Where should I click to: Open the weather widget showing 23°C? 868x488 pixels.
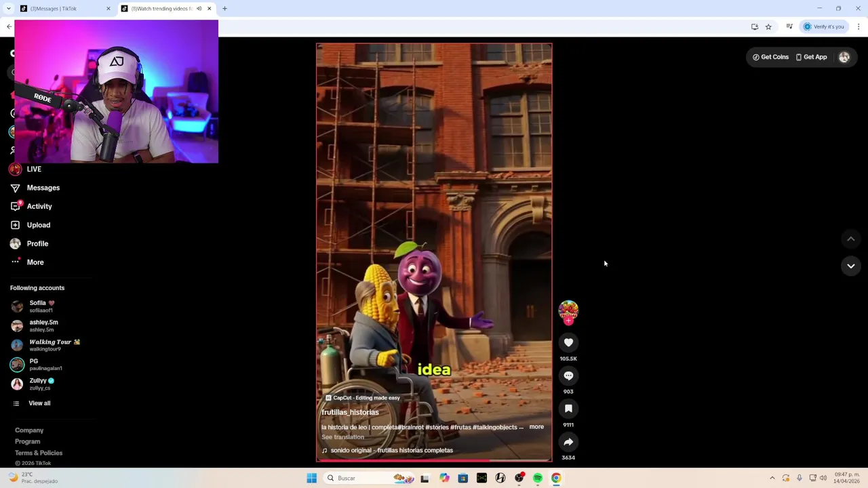33,478
